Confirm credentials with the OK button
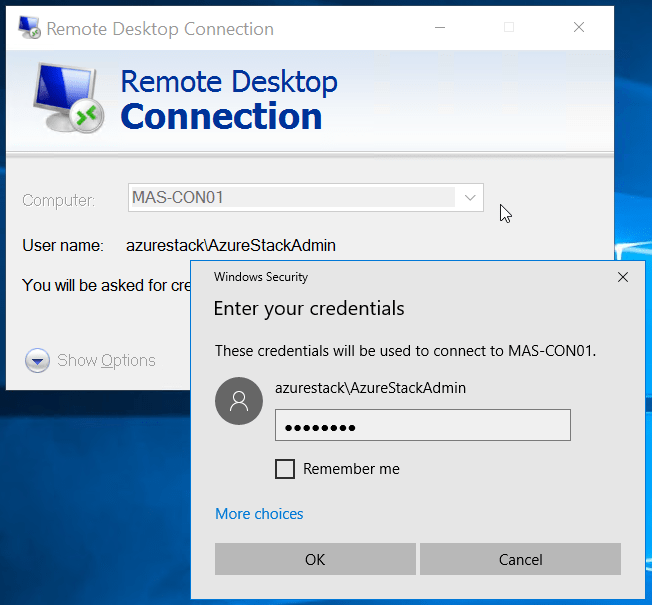The width and height of the screenshot is (652, 605). click(315, 559)
